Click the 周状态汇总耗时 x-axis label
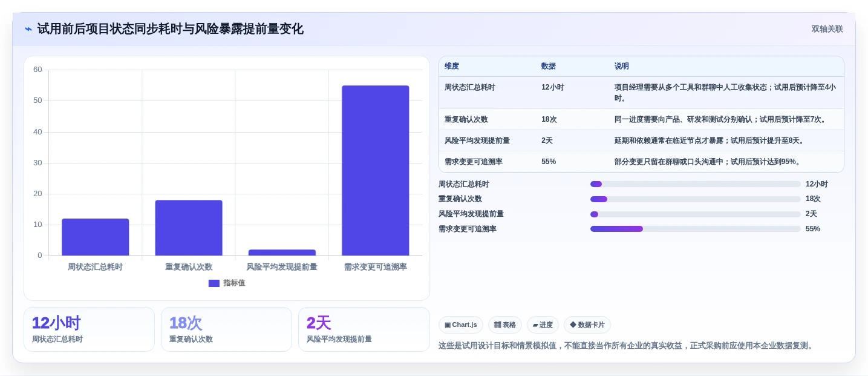Viewport: 868px width, 376px height. coord(95,267)
